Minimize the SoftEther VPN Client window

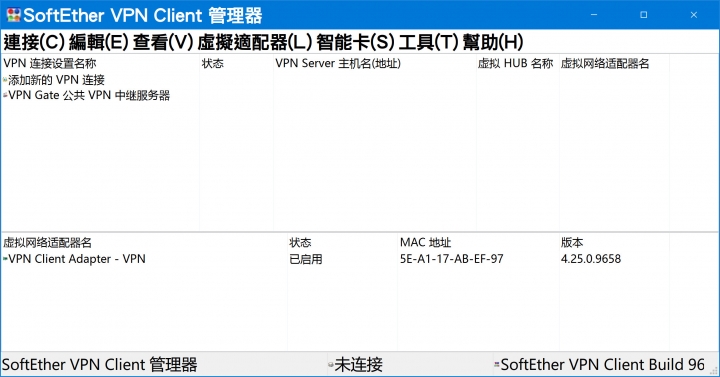coord(594,15)
